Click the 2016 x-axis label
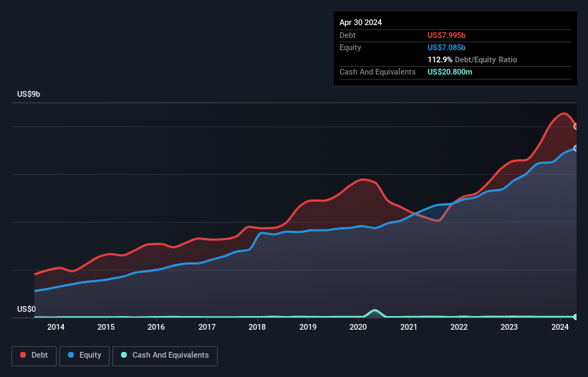 156,327
